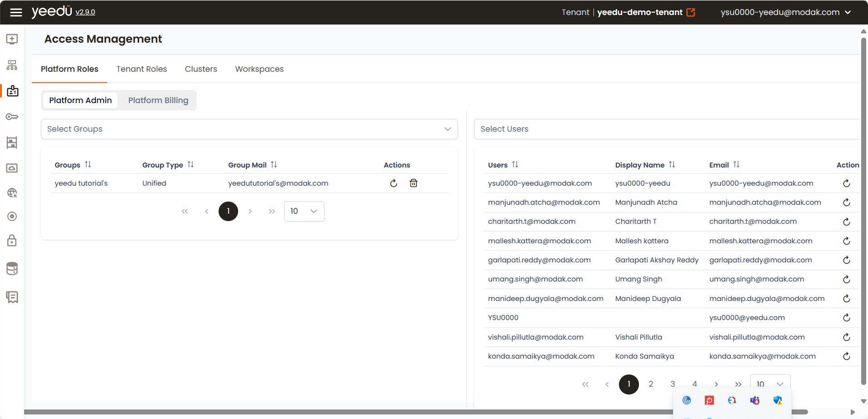Open the circular target sidebar icon
868x419 pixels.
[x=12, y=216]
